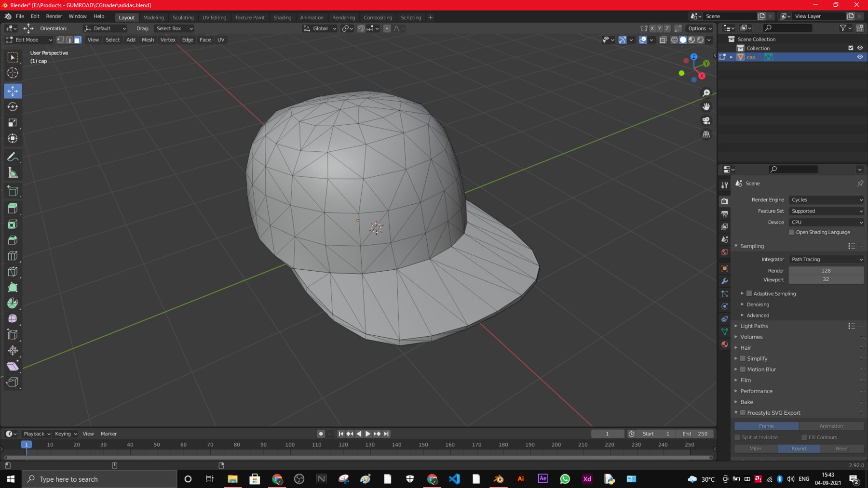Open Blender from the taskbar
The width and height of the screenshot is (868, 488).
[x=498, y=479]
